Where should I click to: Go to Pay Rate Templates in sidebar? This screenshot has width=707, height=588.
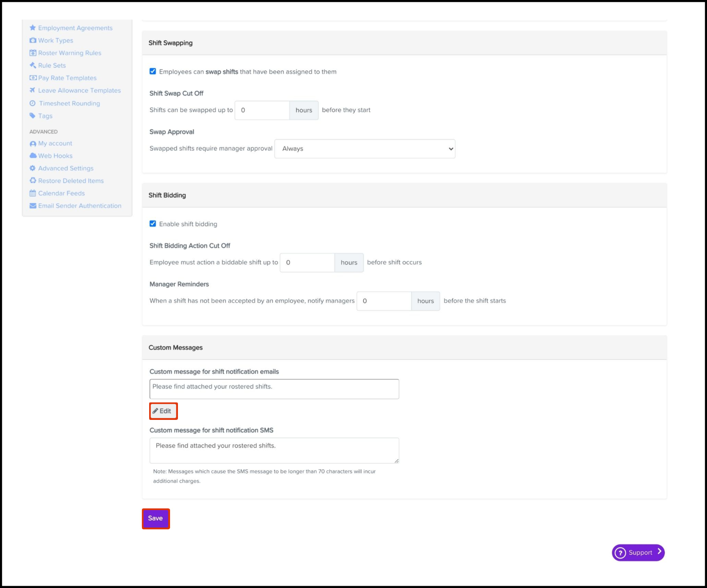coord(67,78)
